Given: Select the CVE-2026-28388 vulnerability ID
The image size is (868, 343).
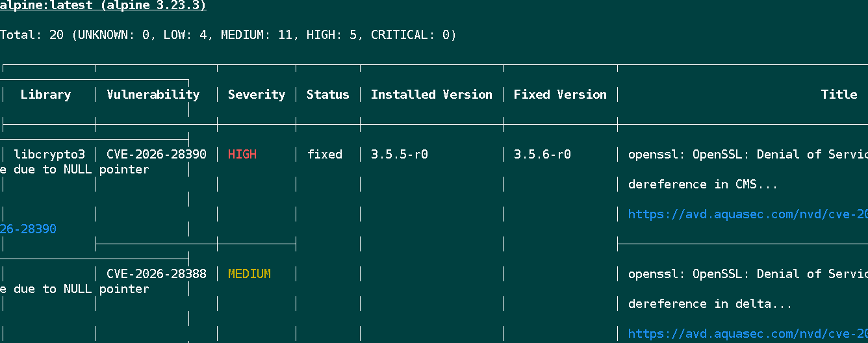Looking at the screenshot, I should (157, 274).
